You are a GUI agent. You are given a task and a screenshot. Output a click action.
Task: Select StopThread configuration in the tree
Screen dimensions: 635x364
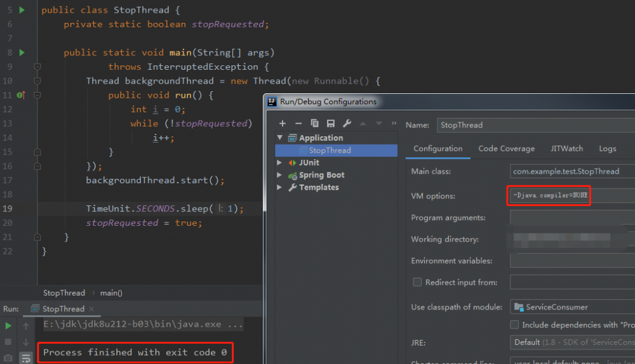(336, 150)
